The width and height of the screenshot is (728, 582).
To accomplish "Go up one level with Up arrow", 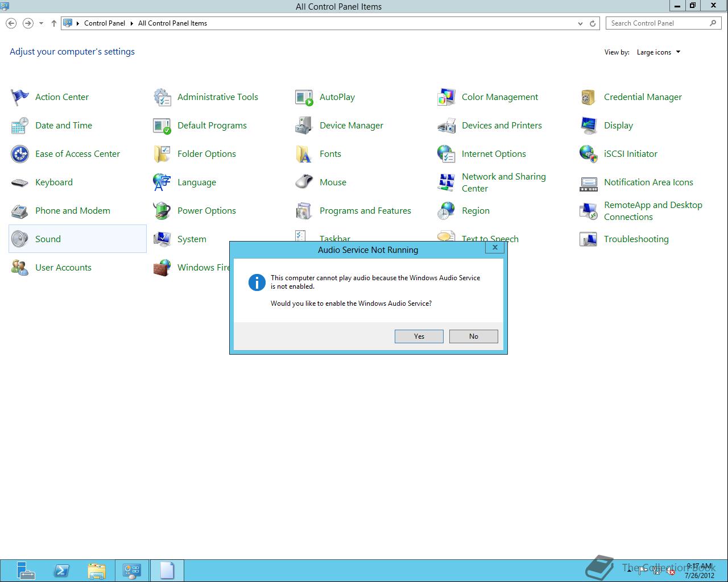I will click(54, 23).
